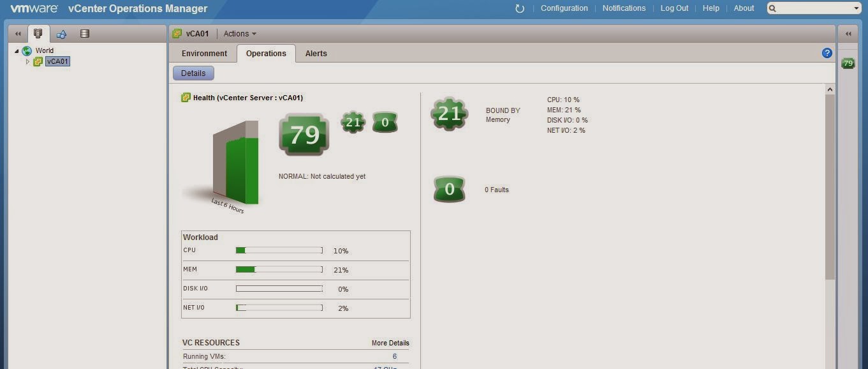Image resolution: width=868 pixels, height=369 pixels.
Task: Open the Help link
Action: point(710,8)
